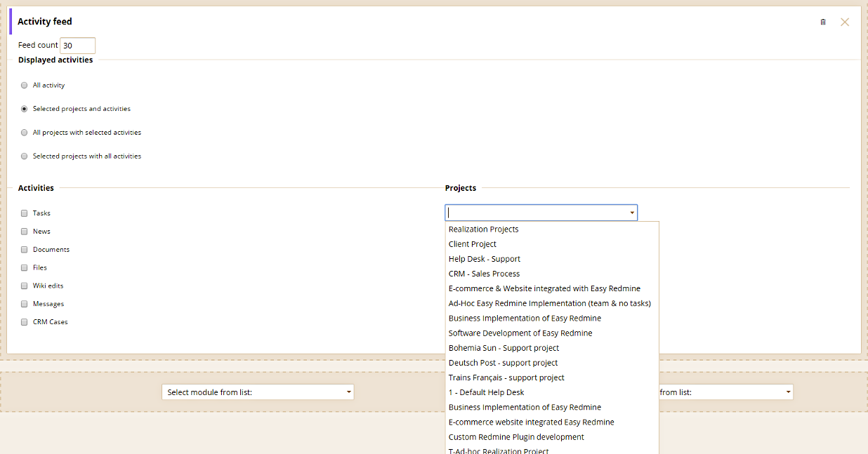The height and width of the screenshot is (454, 868).
Task: Click the Projects section heading
Action: pos(461,188)
